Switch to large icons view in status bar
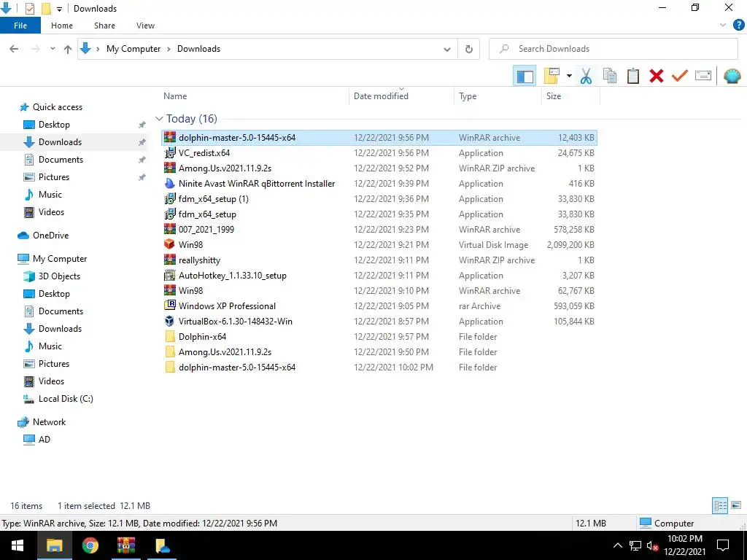This screenshot has height=560, width=747. click(736, 505)
